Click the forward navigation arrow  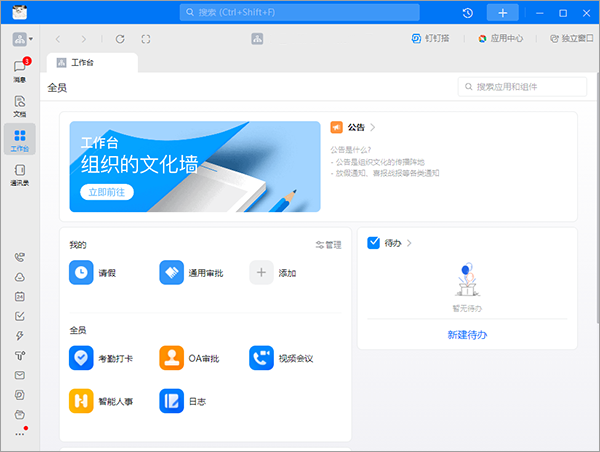pos(83,39)
